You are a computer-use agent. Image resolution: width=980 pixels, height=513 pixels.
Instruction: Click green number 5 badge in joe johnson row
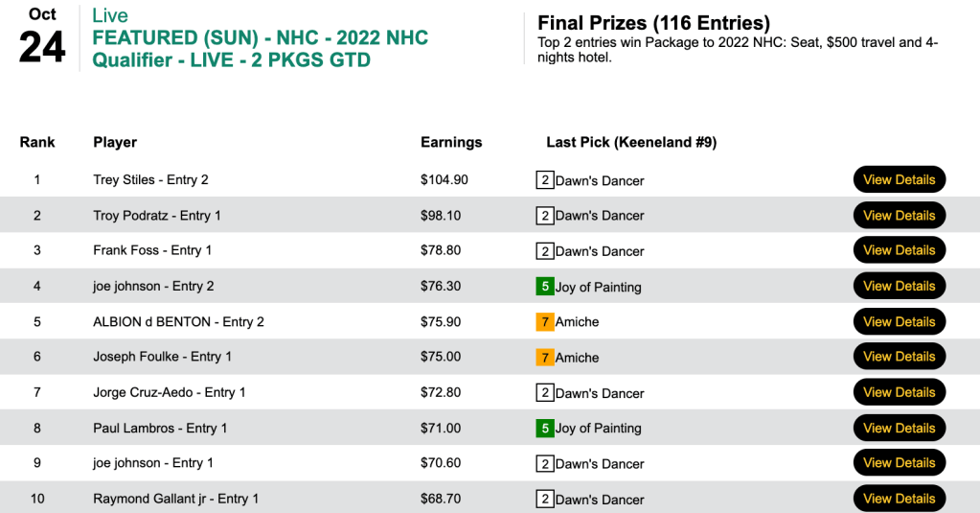tap(545, 287)
